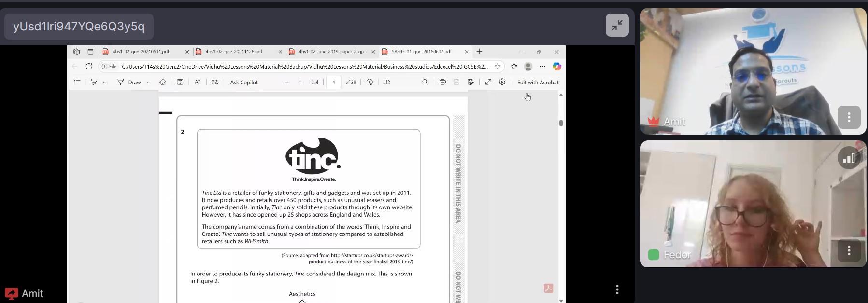Expand the Draw tool options arrow
The image size is (868, 303).
point(148,83)
